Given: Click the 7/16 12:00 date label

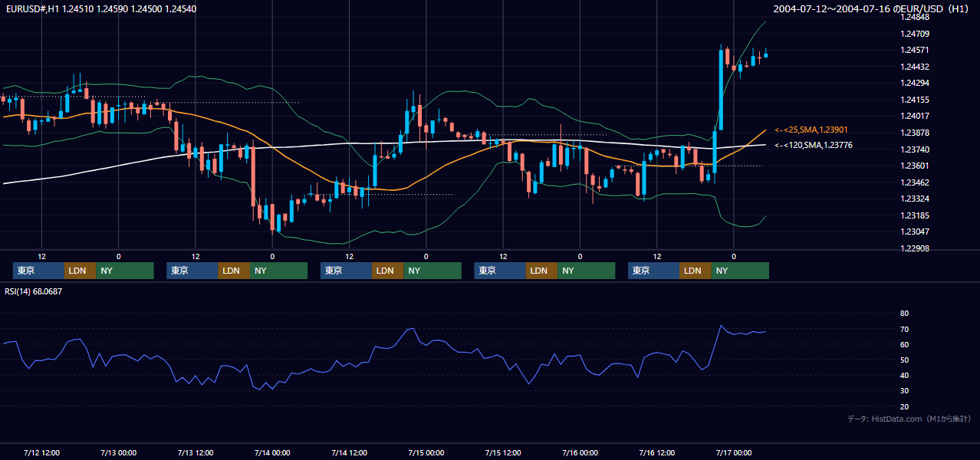Looking at the screenshot, I should pos(656,452).
